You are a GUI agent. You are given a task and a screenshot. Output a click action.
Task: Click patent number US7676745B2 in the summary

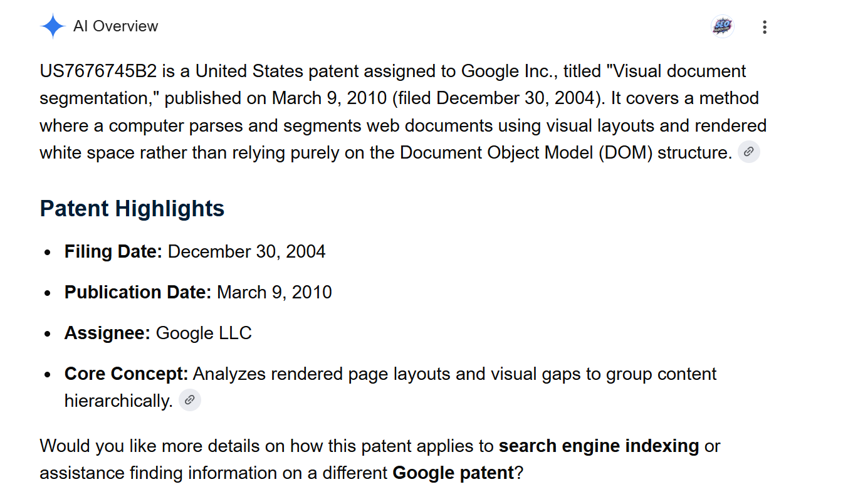[98, 71]
